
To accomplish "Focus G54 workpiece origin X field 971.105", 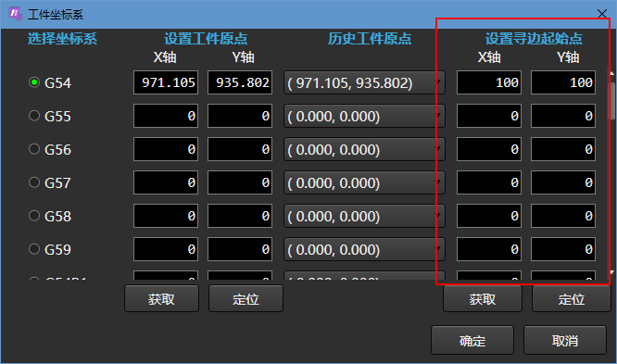I will (166, 82).
